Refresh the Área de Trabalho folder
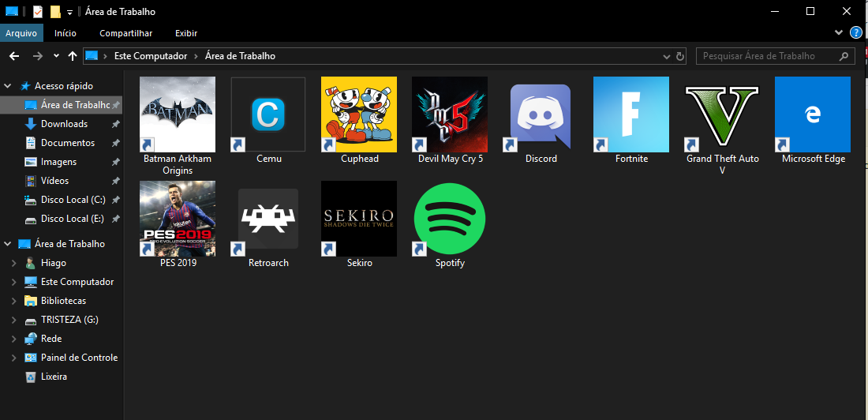 click(680, 56)
